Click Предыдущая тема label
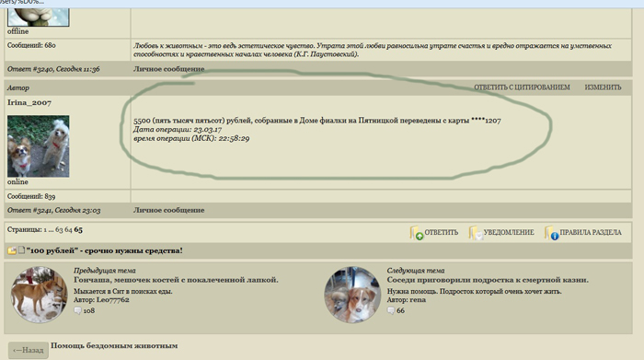Image resolution: width=644 pixels, height=360 pixels. point(104,271)
